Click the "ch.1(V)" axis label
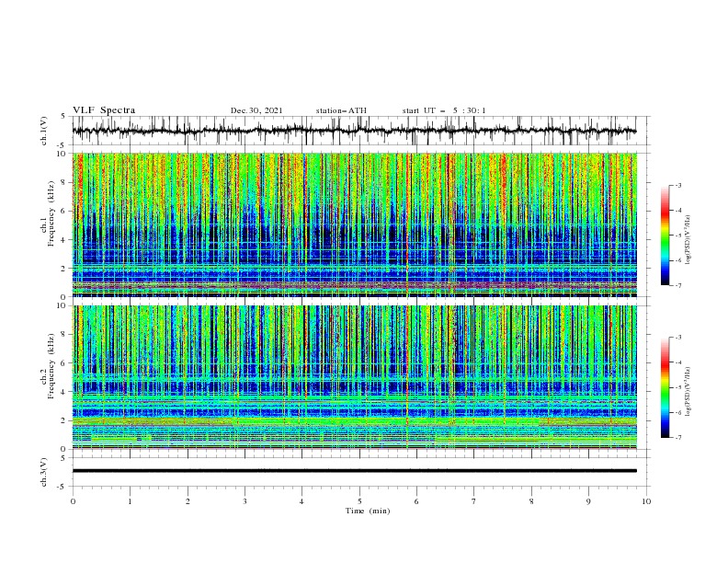The image size is (728, 563). 44,131
